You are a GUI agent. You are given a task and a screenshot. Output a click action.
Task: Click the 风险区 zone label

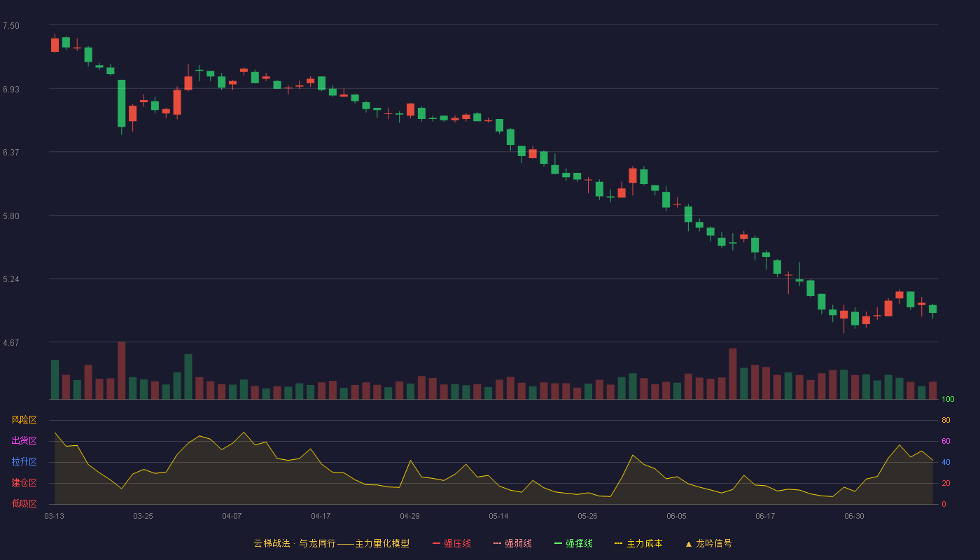point(24,420)
